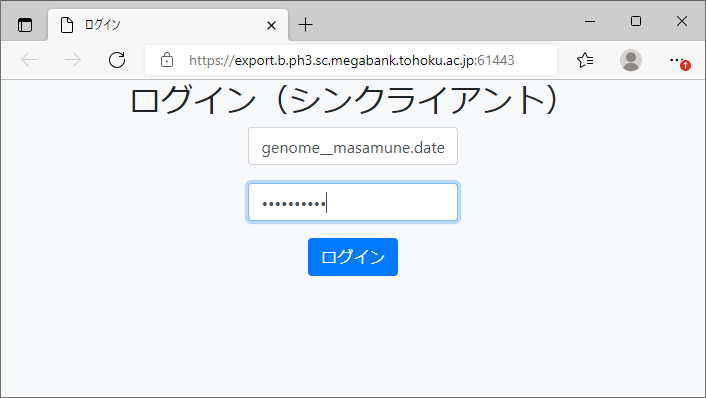706x398 pixels.
Task: Open Settings and more ellipsis menu
Action: coord(676,60)
